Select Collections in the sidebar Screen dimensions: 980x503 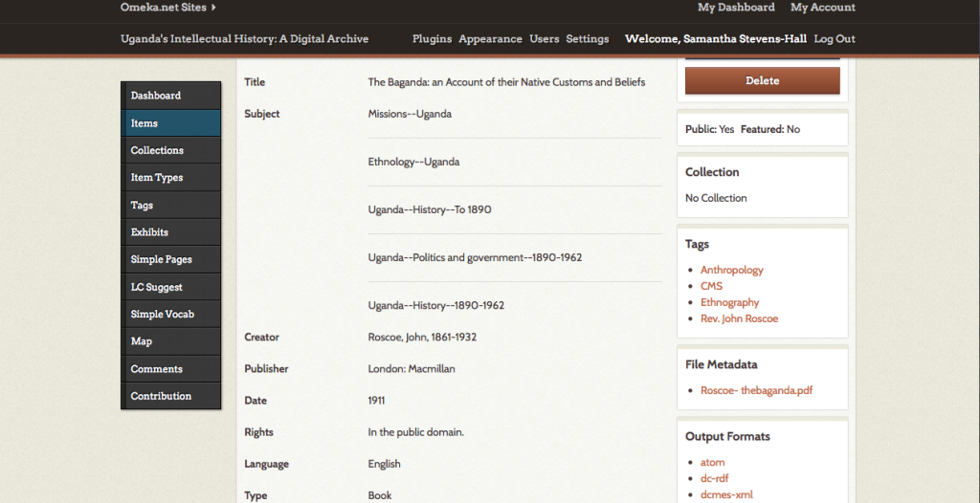[x=157, y=150]
